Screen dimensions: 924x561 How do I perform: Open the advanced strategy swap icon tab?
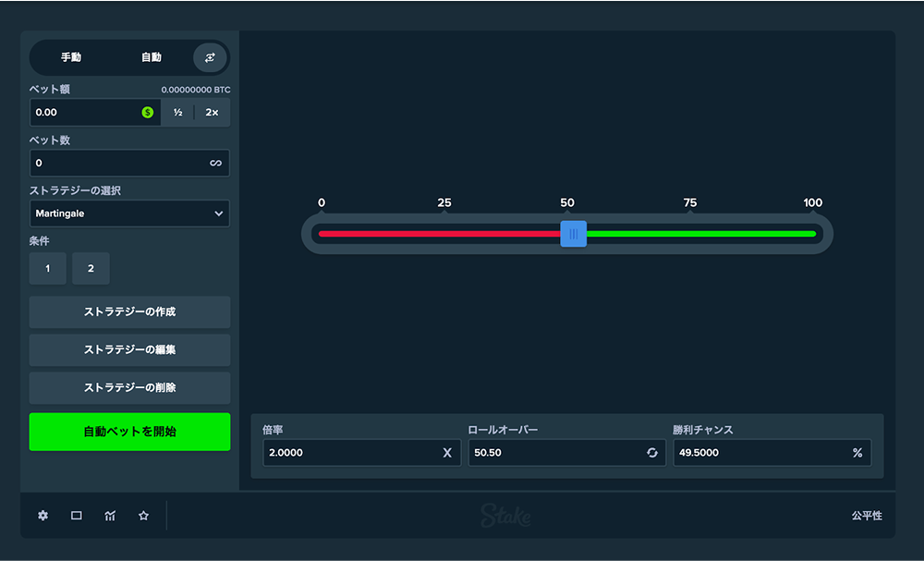click(211, 57)
